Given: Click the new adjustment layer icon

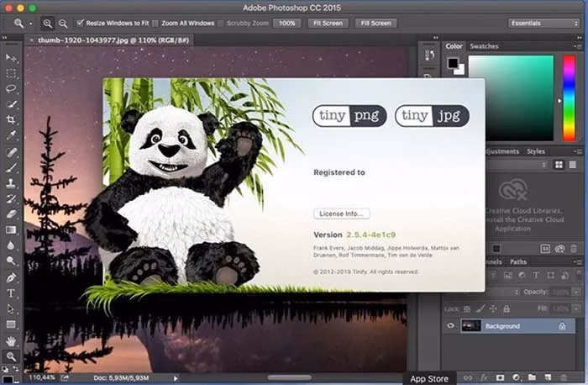Looking at the screenshot, I should pyautogui.click(x=516, y=377).
